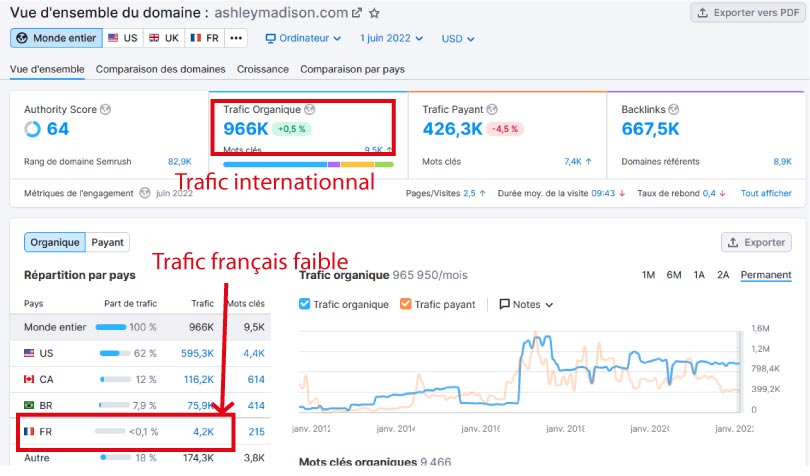
Task: Open Vue d'ensemble tab
Action: pyautogui.click(x=47, y=69)
